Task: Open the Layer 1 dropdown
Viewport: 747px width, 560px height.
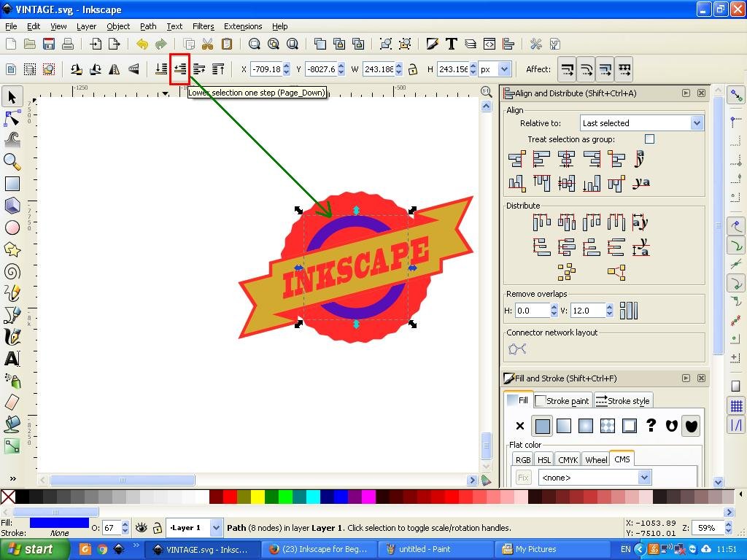Action: click(x=196, y=528)
